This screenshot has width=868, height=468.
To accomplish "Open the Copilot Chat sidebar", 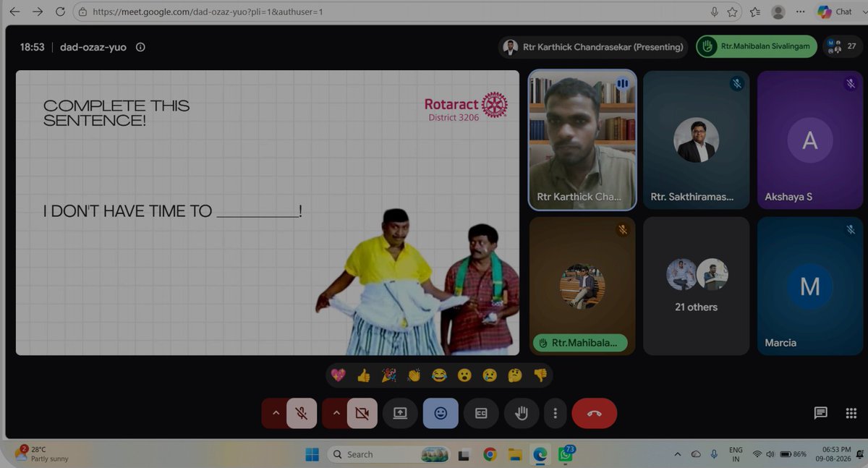I will click(x=835, y=12).
